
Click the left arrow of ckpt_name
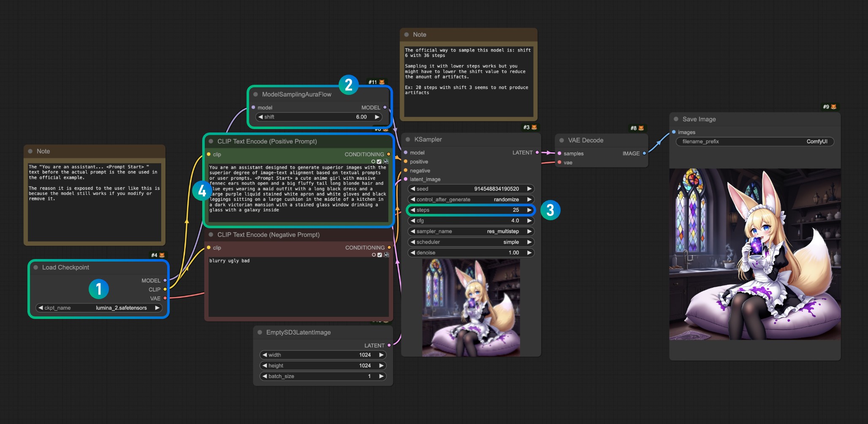(x=41, y=308)
